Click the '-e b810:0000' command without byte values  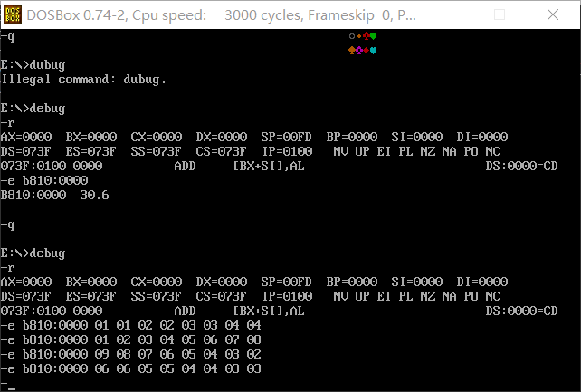coord(44,180)
